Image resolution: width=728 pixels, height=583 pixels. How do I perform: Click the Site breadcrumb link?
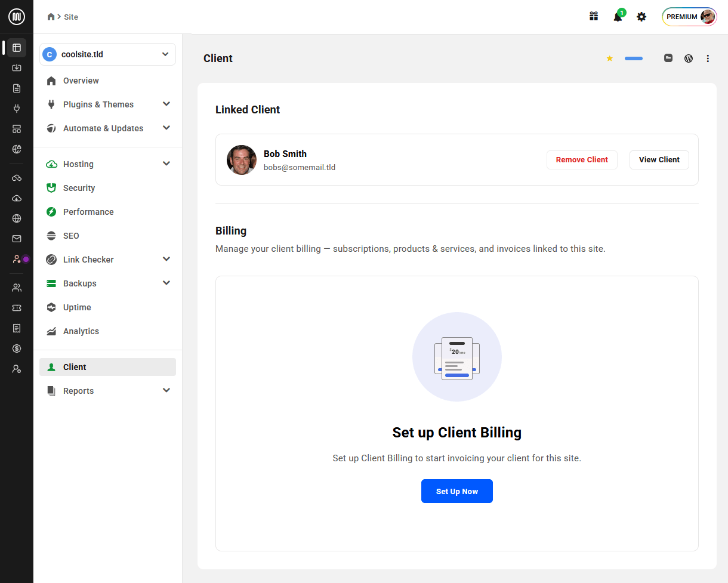(x=71, y=17)
